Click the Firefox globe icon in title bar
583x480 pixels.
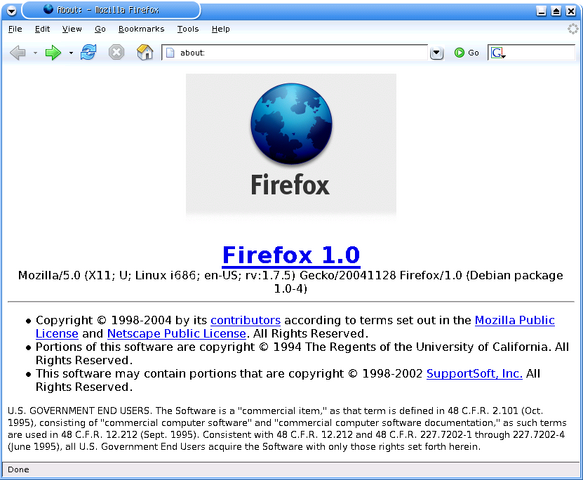click(48, 9)
